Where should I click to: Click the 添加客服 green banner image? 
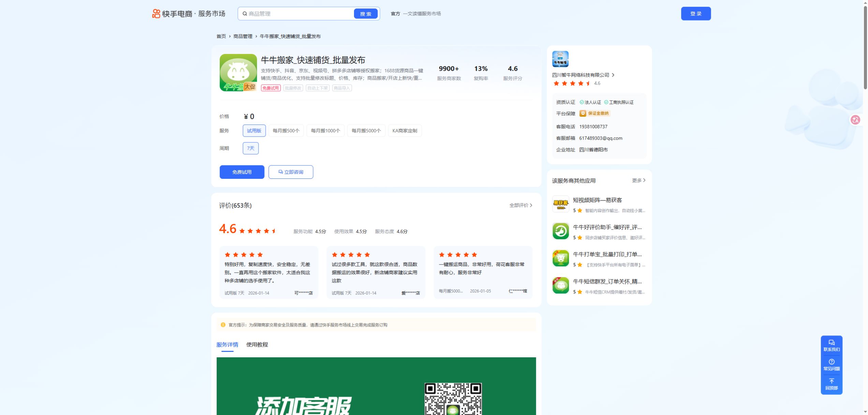(376, 386)
